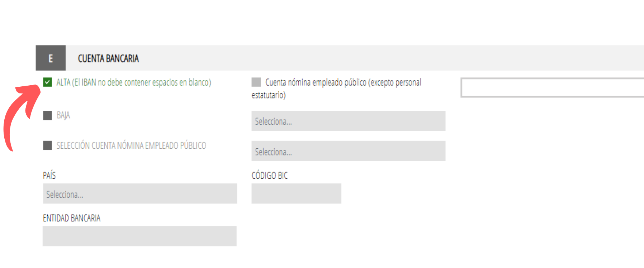
Task: Expand the Selecciona dropdown beside SELECCIÓN CUENTA NÓMINA
Action: pos(348,151)
